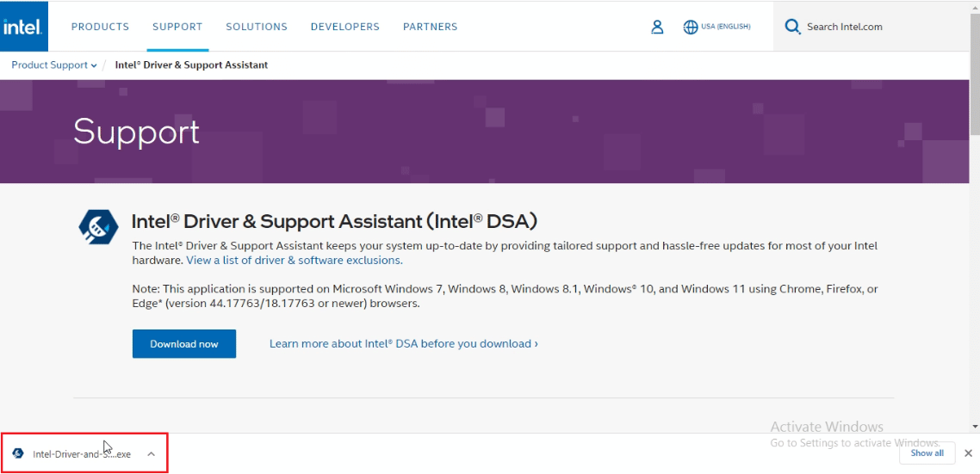The image size is (980, 474).
Task: Click the Intel Driver & Support Assistant (Intel DSA) heading
Action: coord(335,221)
